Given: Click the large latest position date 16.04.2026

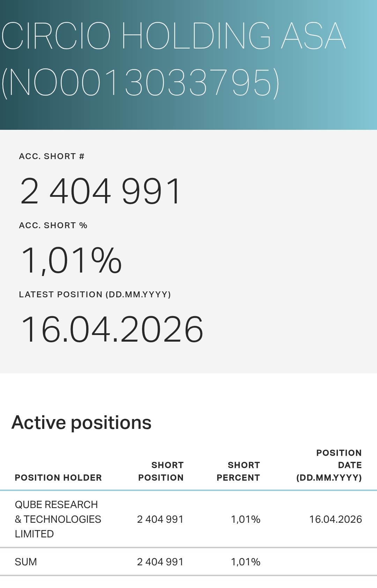Looking at the screenshot, I should [x=112, y=329].
